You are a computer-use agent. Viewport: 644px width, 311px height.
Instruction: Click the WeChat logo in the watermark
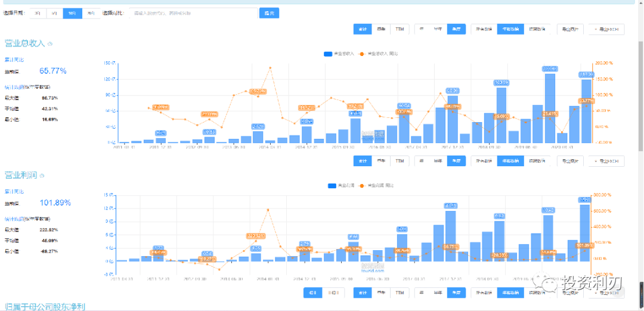[547, 284]
